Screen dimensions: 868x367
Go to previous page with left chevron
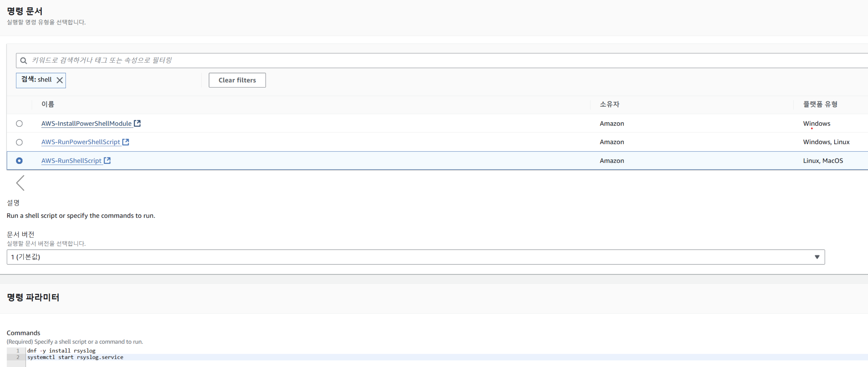tap(20, 183)
